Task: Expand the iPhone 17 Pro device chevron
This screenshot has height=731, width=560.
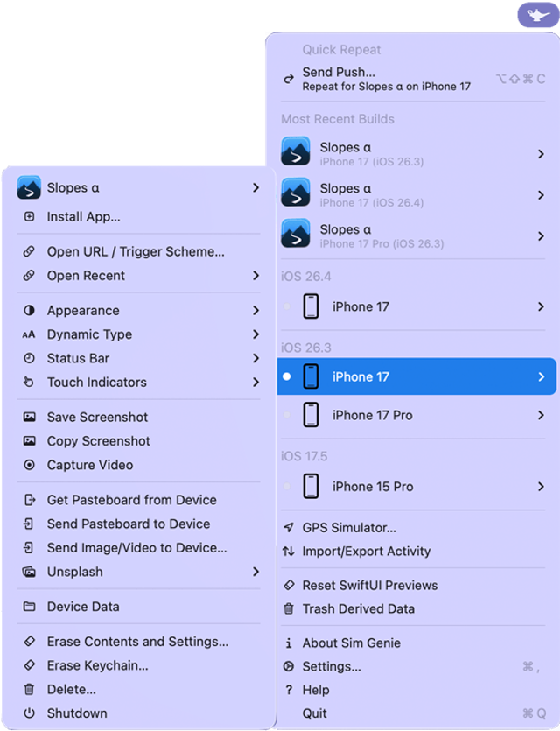Action: (541, 415)
